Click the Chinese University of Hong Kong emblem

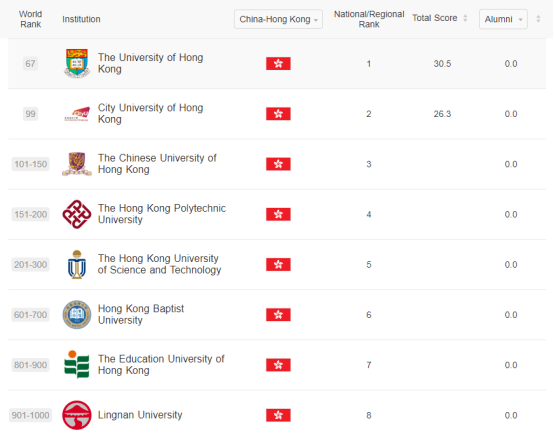point(77,164)
